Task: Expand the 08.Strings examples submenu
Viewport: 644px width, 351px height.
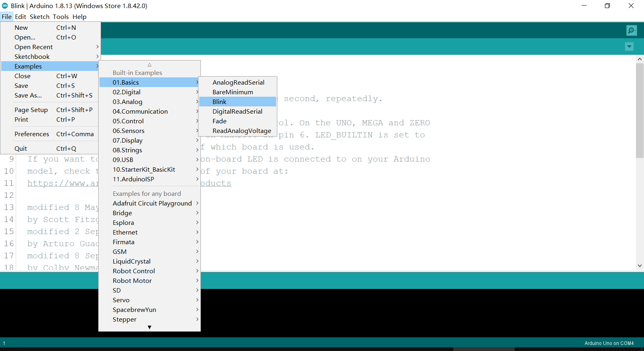Action: pos(149,150)
